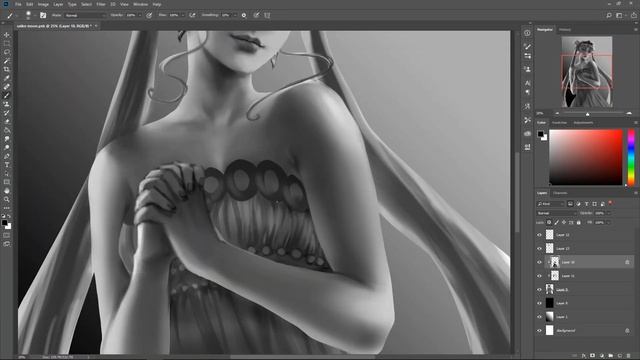Add layer style fx button
The width and height of the screenshot is (640, 360).
tap(584, 356)
